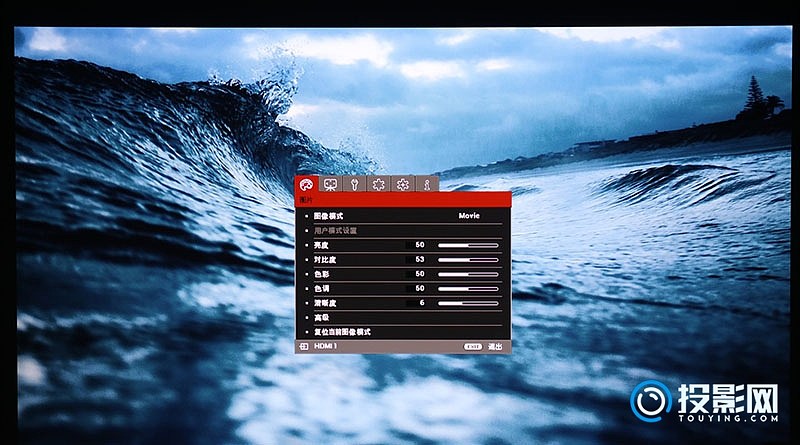Click the 色调 value 50
This screenshot has width=800, height=445.
click(419, 288)
